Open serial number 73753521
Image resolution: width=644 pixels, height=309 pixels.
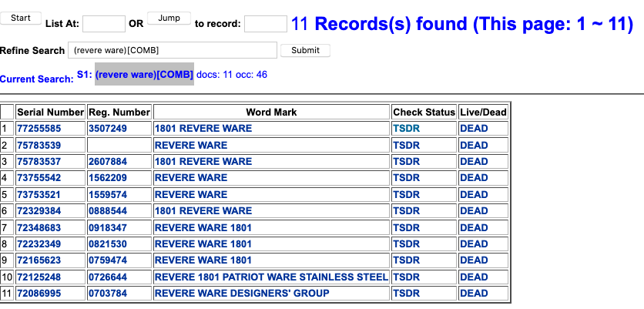(39, 194)
